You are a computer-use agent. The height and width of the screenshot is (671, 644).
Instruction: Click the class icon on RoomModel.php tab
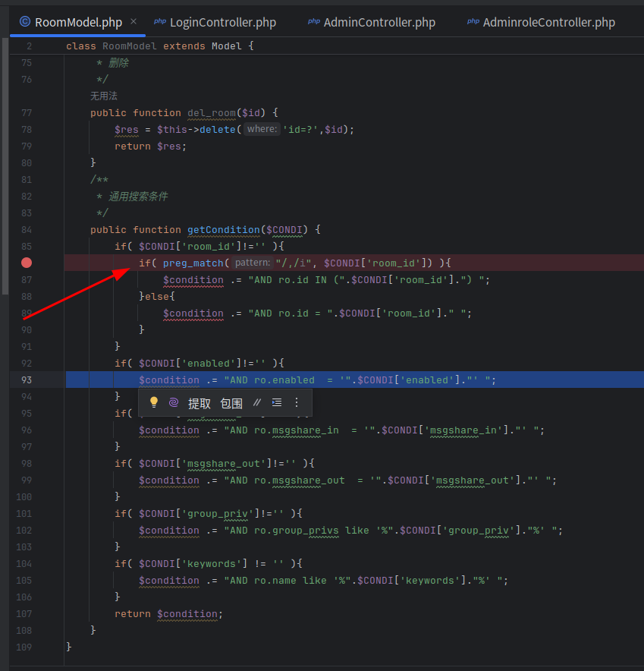pos(25,21)
